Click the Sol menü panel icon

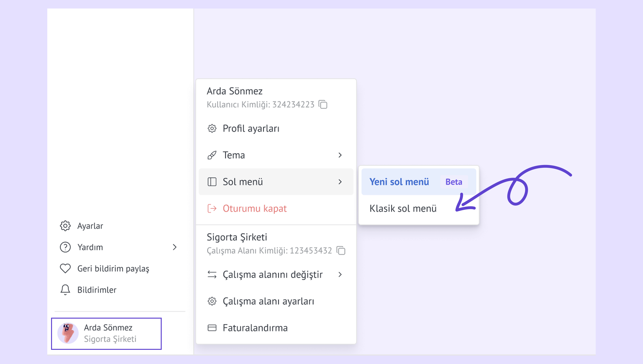(x=212, y=182)
